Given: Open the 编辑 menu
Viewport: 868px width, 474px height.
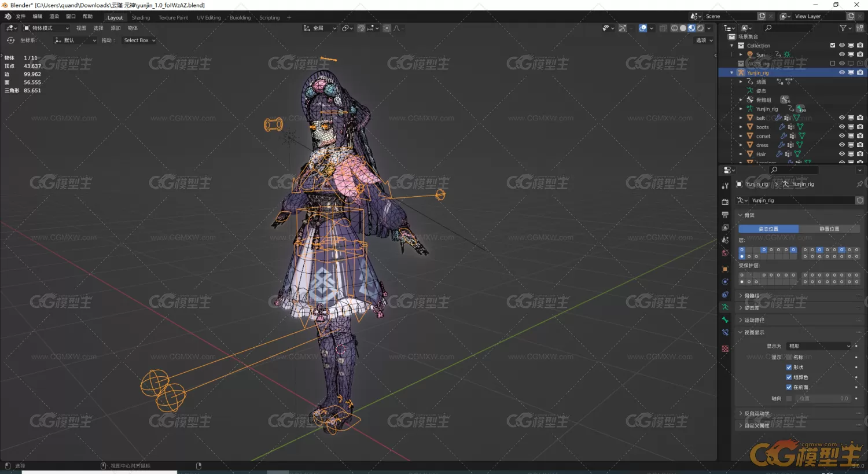Looking at the screenshot, I should point(38,17).
